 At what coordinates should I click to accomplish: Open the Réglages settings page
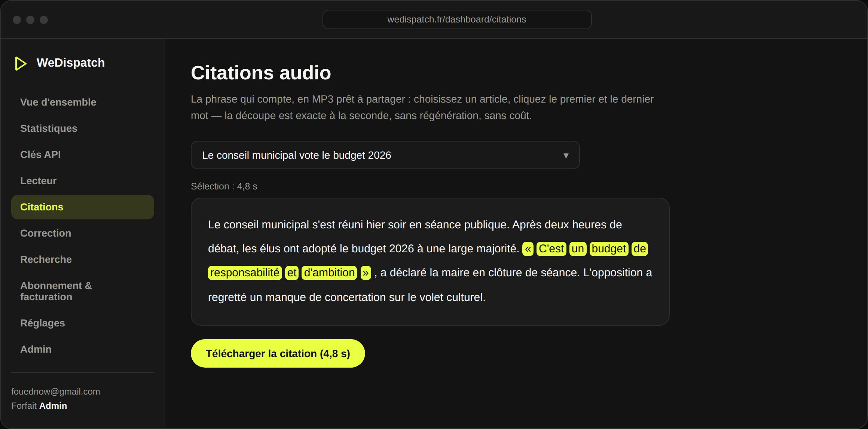pyautogui.click(x=83, y=323)
